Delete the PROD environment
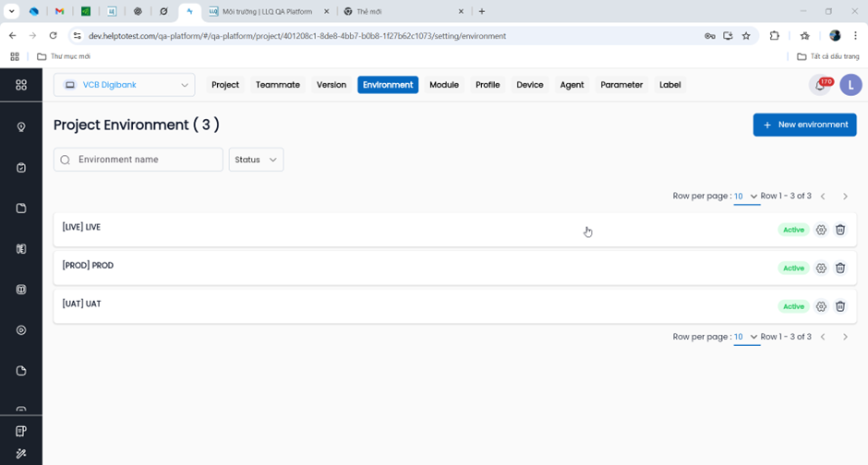The height and width of the screenshot is (465, 868). 840,268
